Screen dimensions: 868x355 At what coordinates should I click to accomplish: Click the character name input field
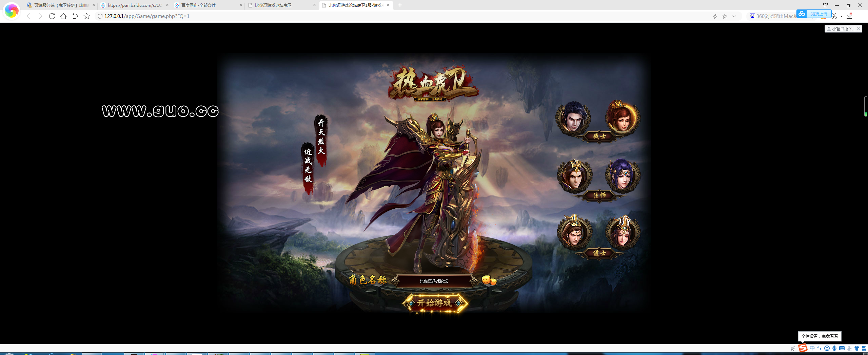[x=434, y=281]
